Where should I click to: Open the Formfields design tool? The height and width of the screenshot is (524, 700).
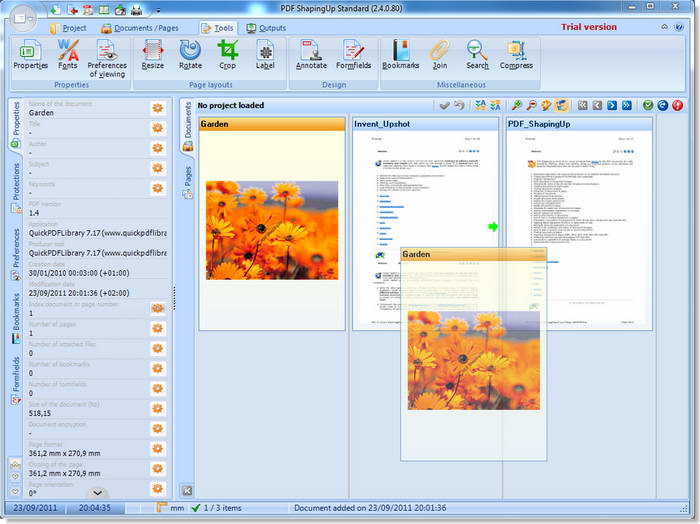(x=354, y=55)
